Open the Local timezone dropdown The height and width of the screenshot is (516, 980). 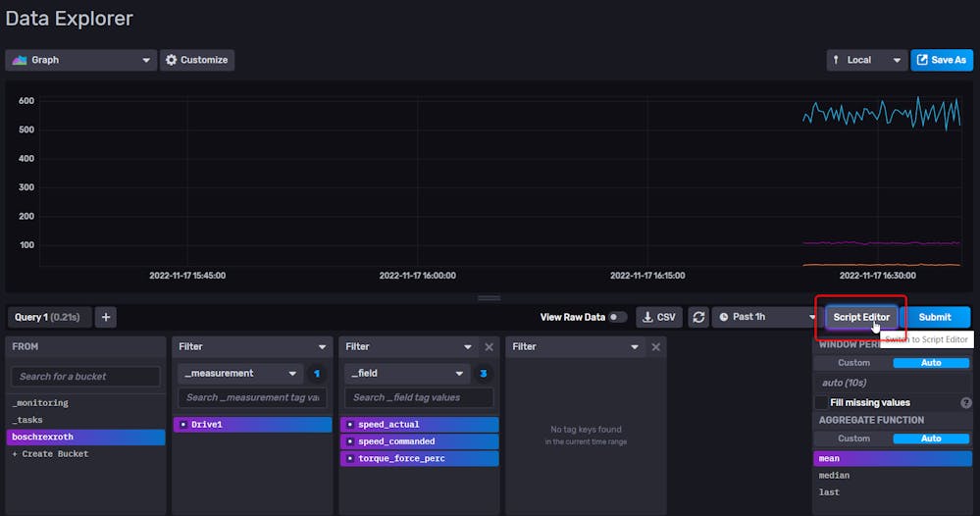pyautogui.click(x=867, y=60)
